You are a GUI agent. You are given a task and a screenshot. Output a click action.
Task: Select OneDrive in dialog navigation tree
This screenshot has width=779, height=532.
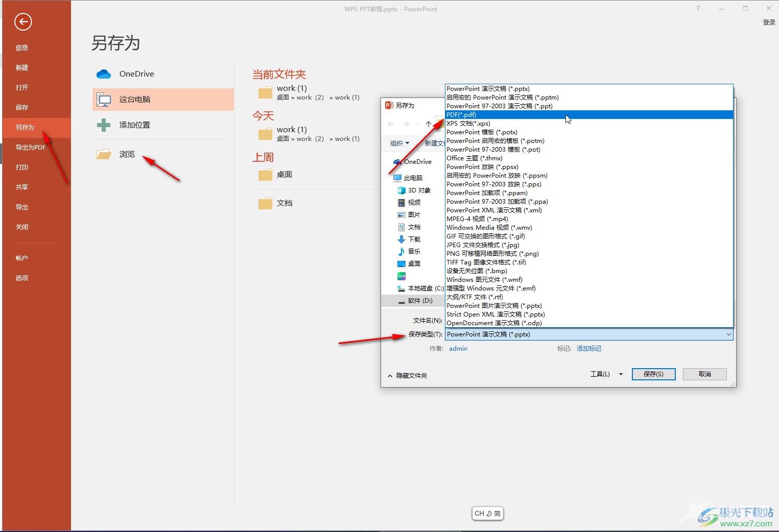click(x=413, y=162)
